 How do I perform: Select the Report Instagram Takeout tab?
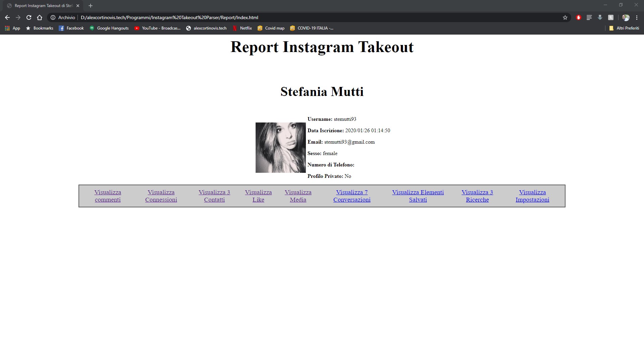click(42, 5)
